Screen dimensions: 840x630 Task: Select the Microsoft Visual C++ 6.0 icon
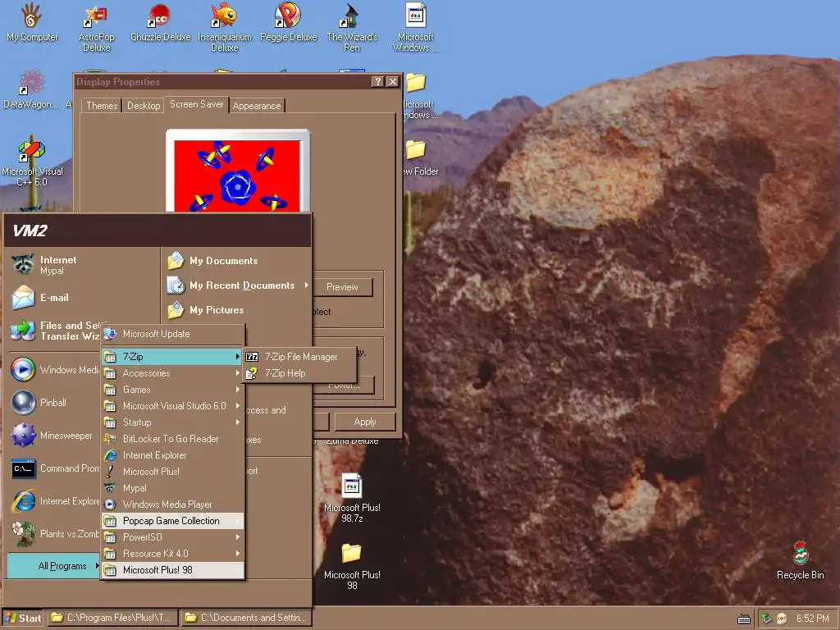[32, 163]
